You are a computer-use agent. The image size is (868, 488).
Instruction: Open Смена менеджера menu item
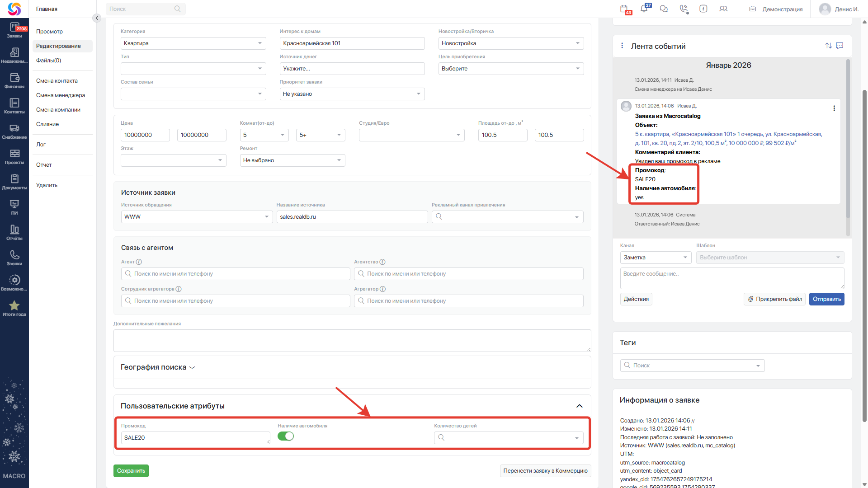point(61,95)
